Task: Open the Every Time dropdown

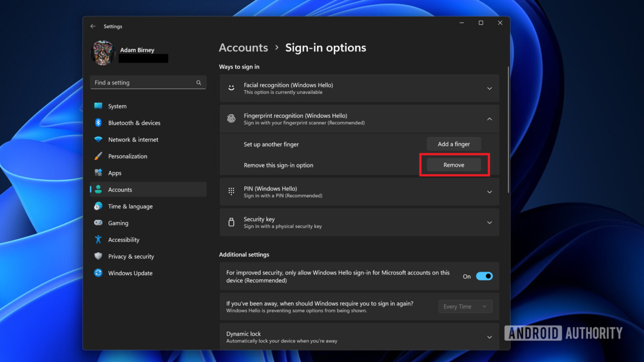Action: click(465, 306)
